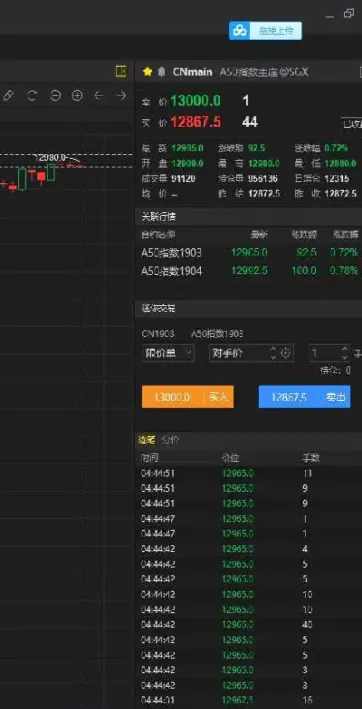Image resolution: width=362 pixels, height=709 pixels.
Task: Move chart back with left arrow
Action: pos(99,95)
